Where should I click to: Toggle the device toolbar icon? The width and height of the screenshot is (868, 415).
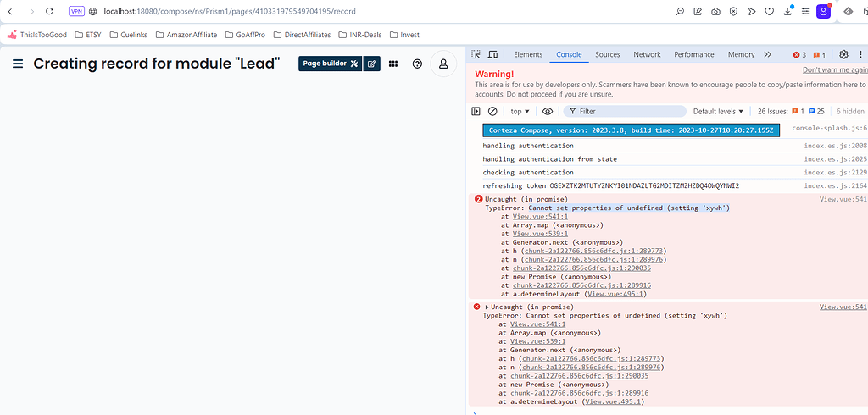[492, 54]
